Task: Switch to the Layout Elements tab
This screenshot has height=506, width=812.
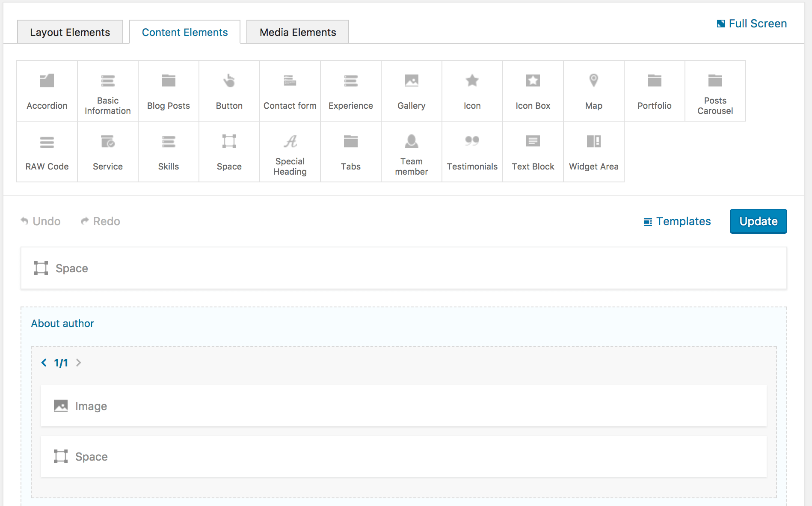Action: (x=70, y=32)
